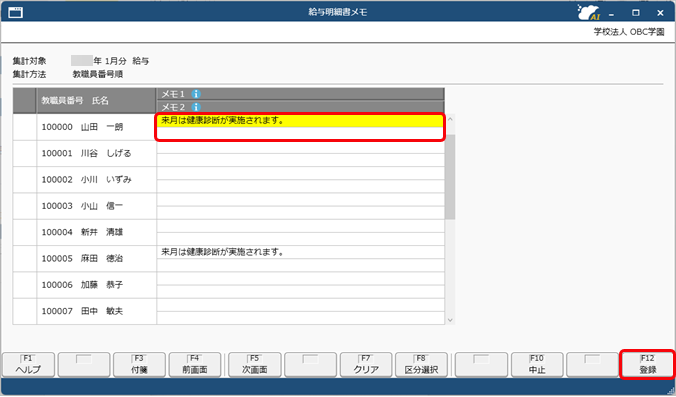Click the vertical scrollbar thumb
This screenshot has height=397, width=676.
(x=450, y=177)
